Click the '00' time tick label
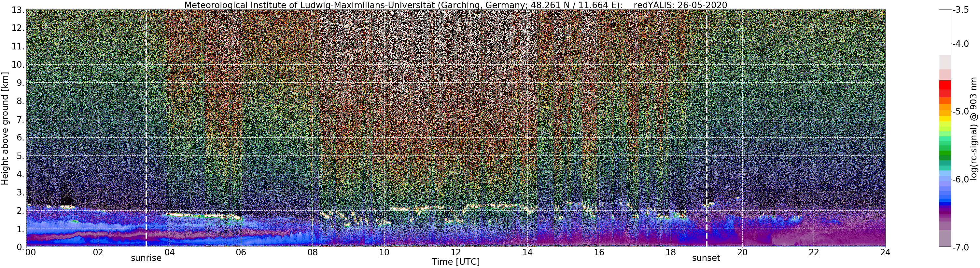Screen dimensions: 980x268 30,252
